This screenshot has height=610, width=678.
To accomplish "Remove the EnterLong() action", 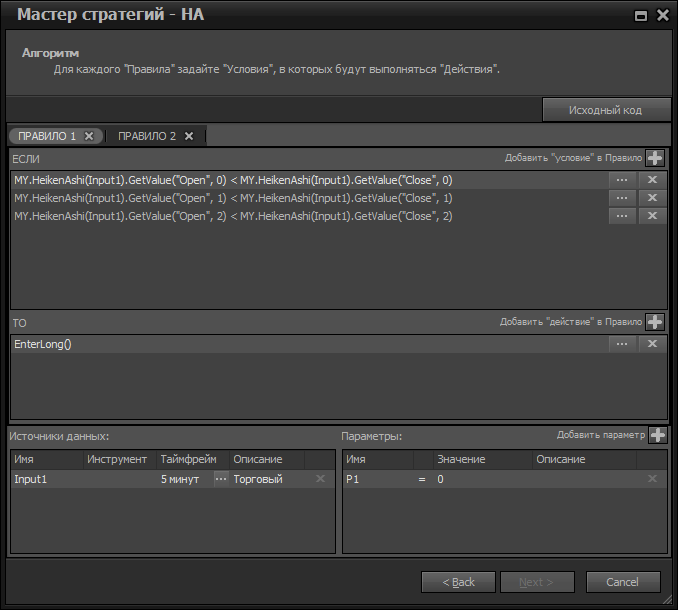I will coord(652,344).
